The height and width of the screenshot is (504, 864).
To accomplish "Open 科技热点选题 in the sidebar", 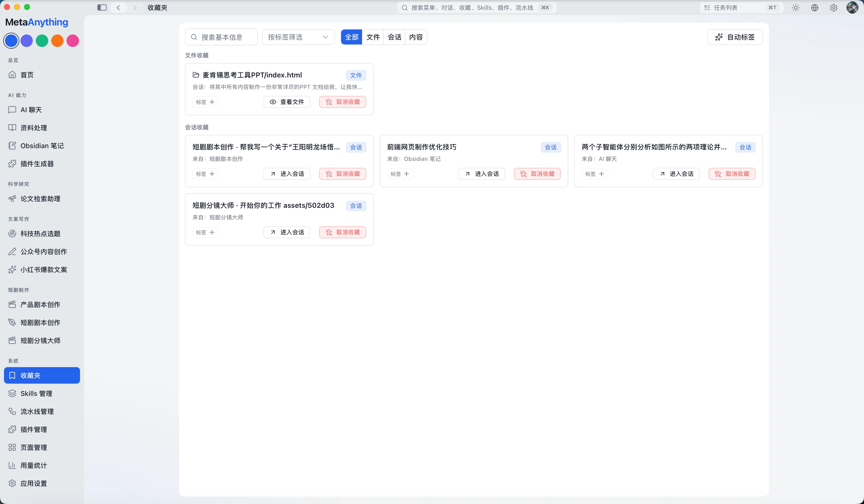I will point(42,234).
